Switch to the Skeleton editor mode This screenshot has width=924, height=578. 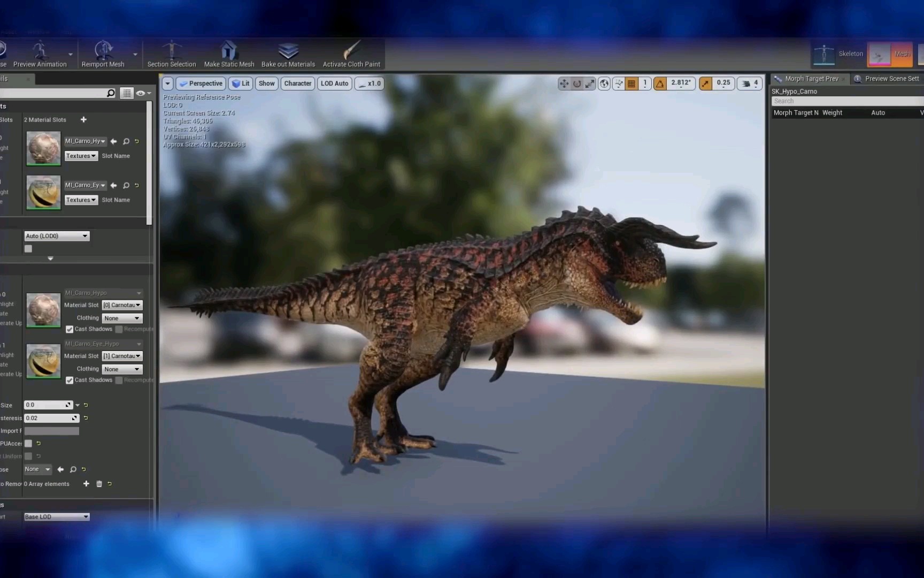[x=838, y=54]
